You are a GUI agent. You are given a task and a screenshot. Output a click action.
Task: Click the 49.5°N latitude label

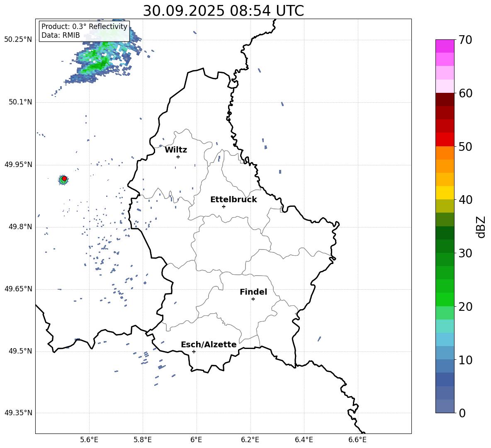(x=20, y=351)
